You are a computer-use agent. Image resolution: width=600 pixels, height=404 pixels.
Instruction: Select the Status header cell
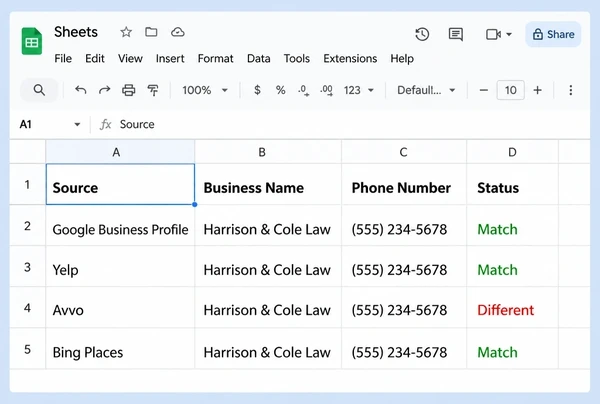[512, 184]
